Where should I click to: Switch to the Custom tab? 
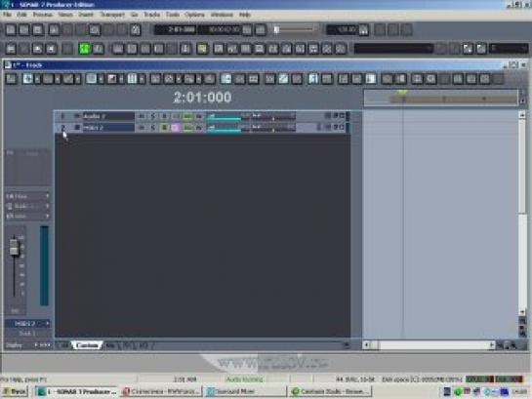pos(87,345)
